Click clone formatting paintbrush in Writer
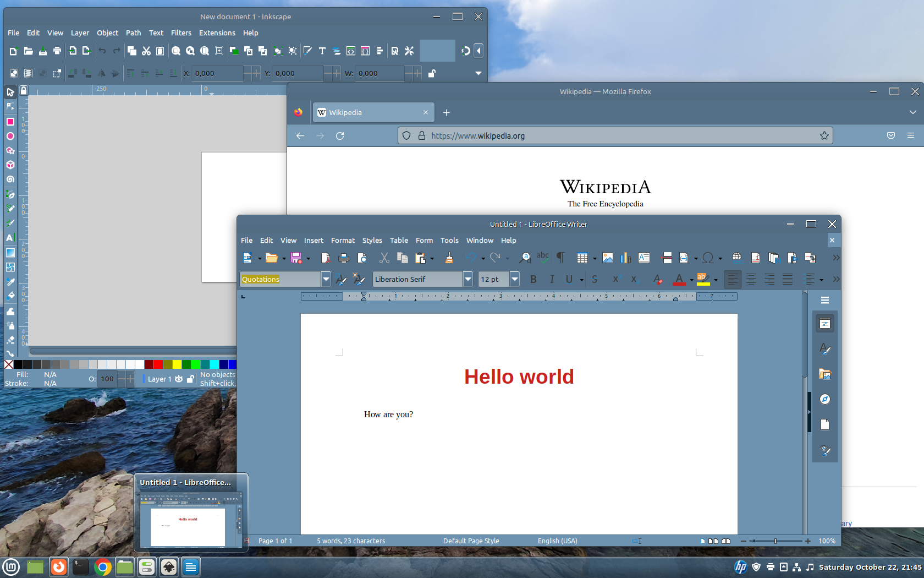This screenshot has height=578, width=924. click(449, 258)
